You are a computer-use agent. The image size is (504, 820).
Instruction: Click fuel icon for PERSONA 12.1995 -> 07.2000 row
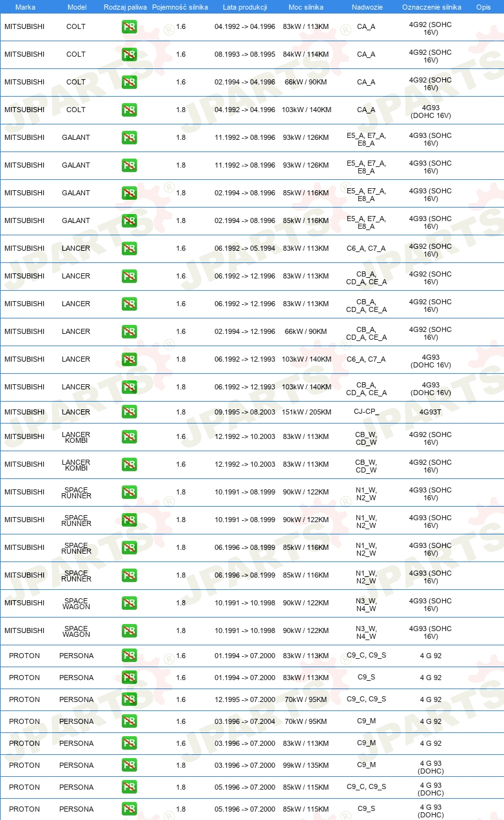(129, 699)
